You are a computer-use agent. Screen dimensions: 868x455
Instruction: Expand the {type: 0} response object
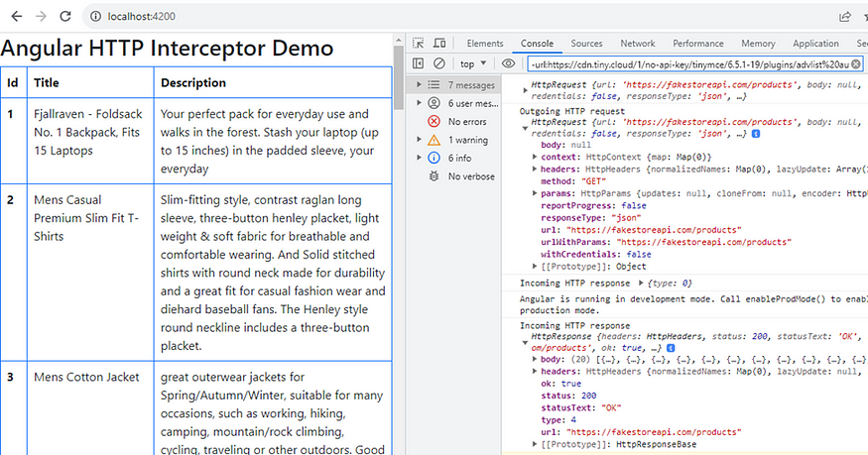pos(641,284)
